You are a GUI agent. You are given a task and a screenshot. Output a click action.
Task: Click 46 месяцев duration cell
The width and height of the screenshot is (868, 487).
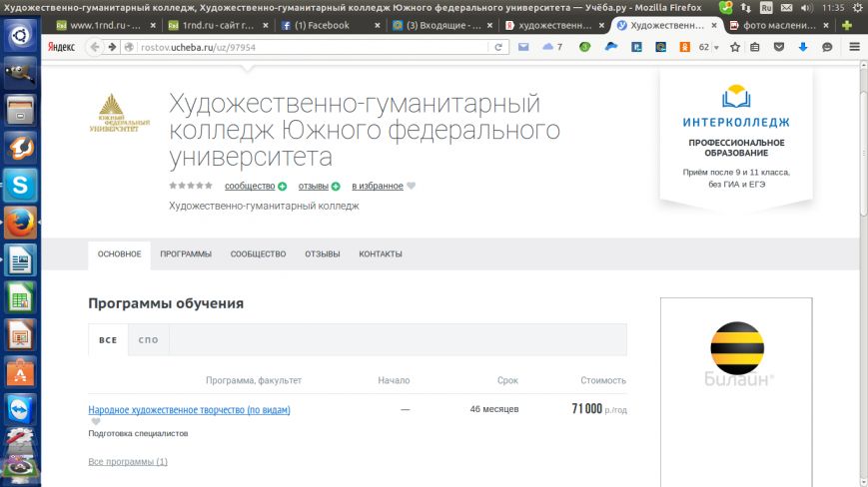(494, 409)
